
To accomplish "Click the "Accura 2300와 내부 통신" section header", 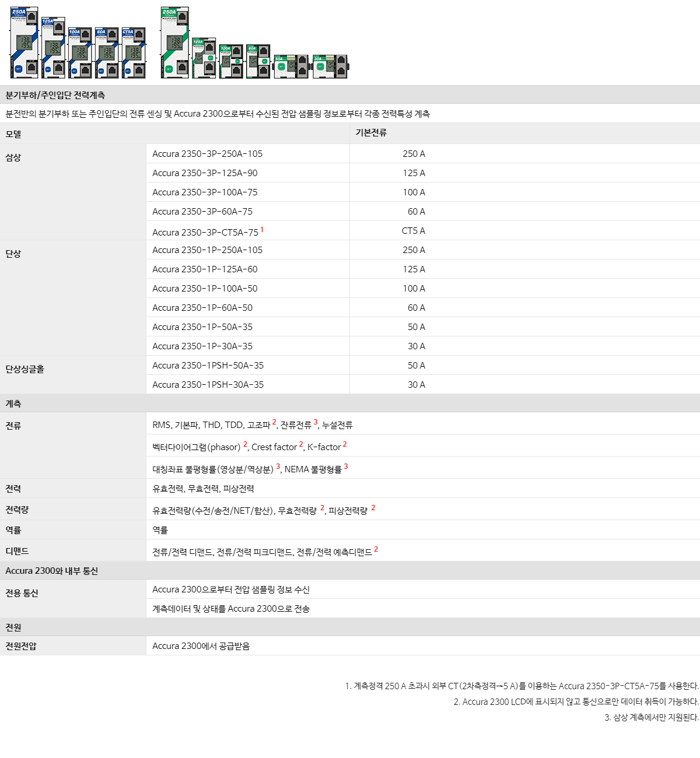I will point(52,571).
